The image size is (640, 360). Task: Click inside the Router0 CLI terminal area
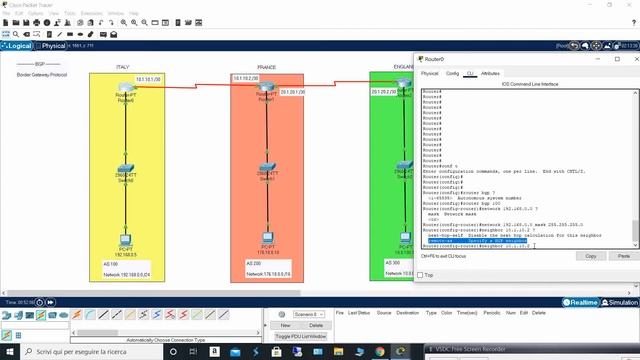click(x=527, y=169)
